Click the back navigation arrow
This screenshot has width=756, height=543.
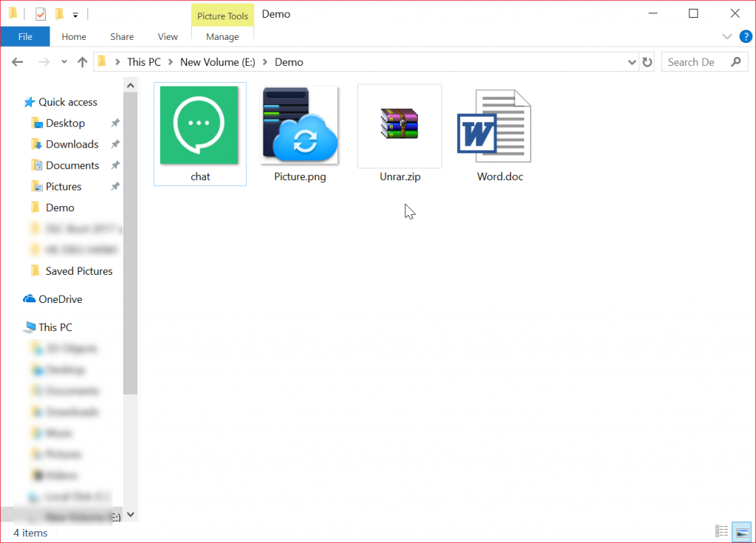click(17, 61)
